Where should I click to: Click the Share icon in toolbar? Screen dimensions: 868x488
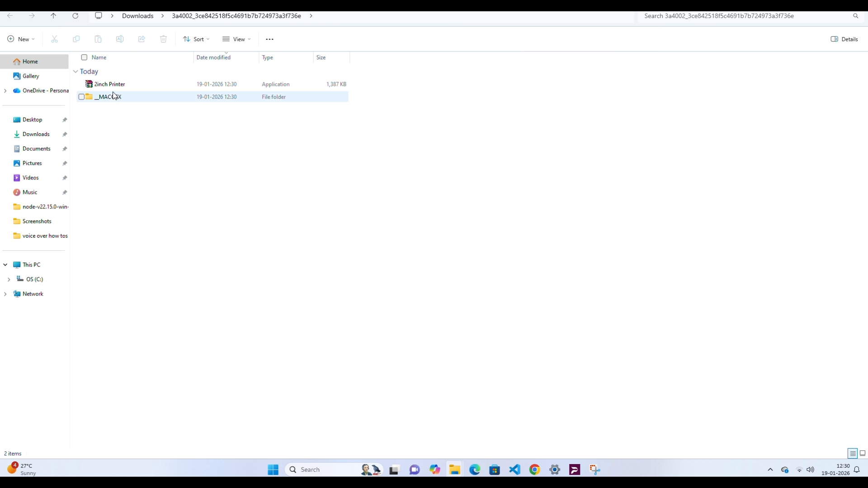coord(142,39)
